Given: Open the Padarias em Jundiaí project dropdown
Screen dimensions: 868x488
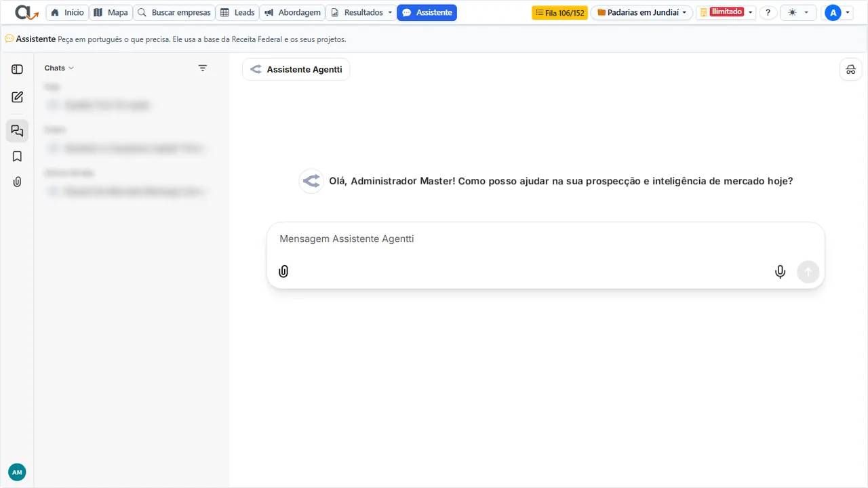Looking at the screenshot, I should (642, 13).
